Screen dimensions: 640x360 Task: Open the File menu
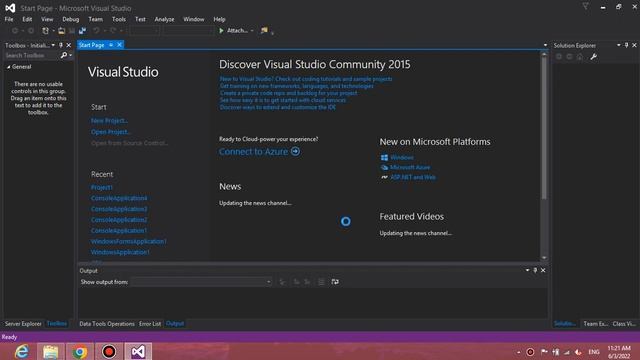pyautogui.click(x=9, y=19)
